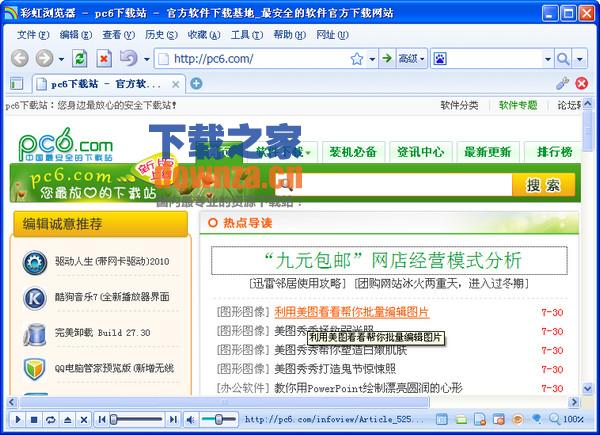
Task: Click the page-with-badge status bar icon
Action: point(480,419)
